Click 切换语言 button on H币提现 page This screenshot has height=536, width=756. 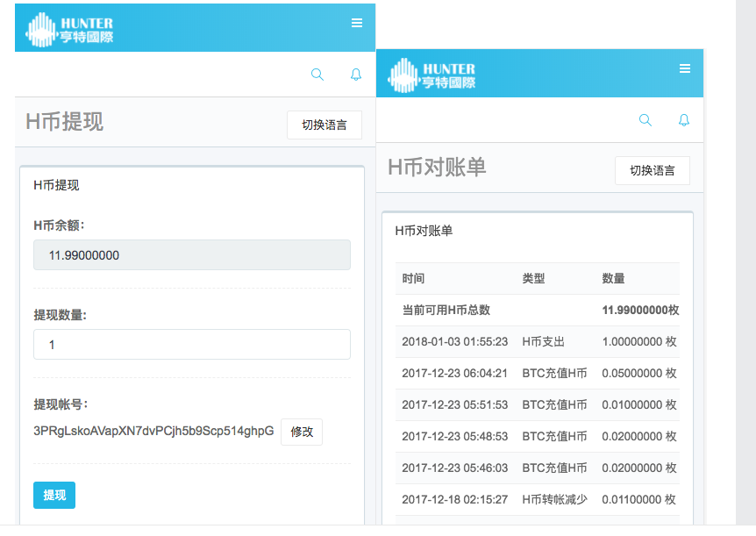(x=325, y=125)
